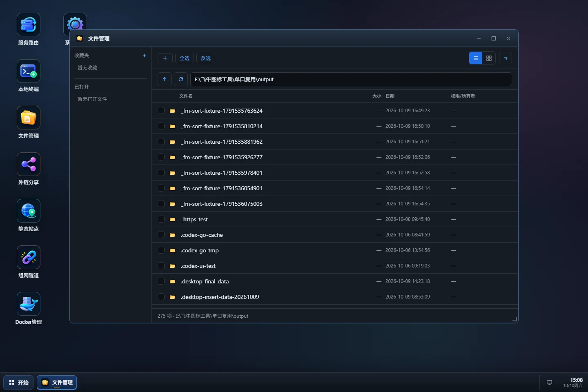The height and width of the screenshot is (392, 588).
Task: Click the 全选 button
Action: [x=185, y=58]
